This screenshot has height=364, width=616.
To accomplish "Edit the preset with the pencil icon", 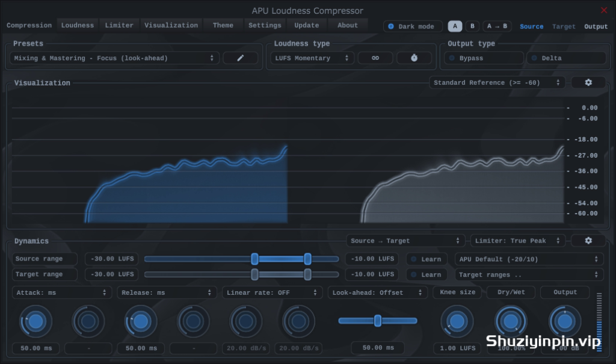I will (x=241, y=58).
